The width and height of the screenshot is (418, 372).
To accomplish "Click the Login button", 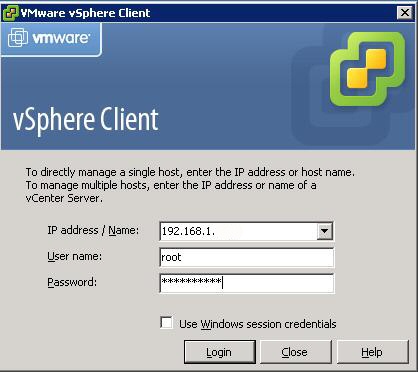I will [220, 352].
